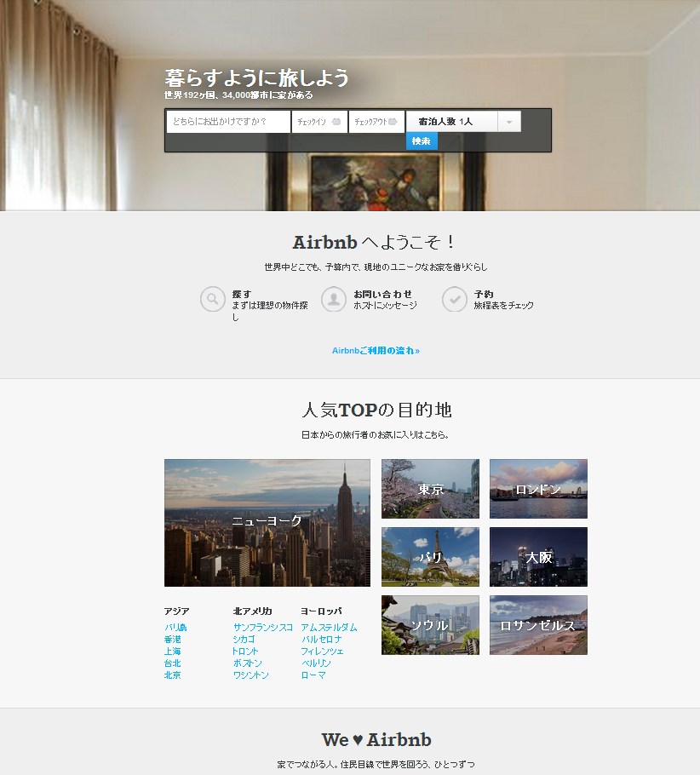Screen dimensions: 700x775
Task: Click the blue 検索 search button
Action: [422, 141]
